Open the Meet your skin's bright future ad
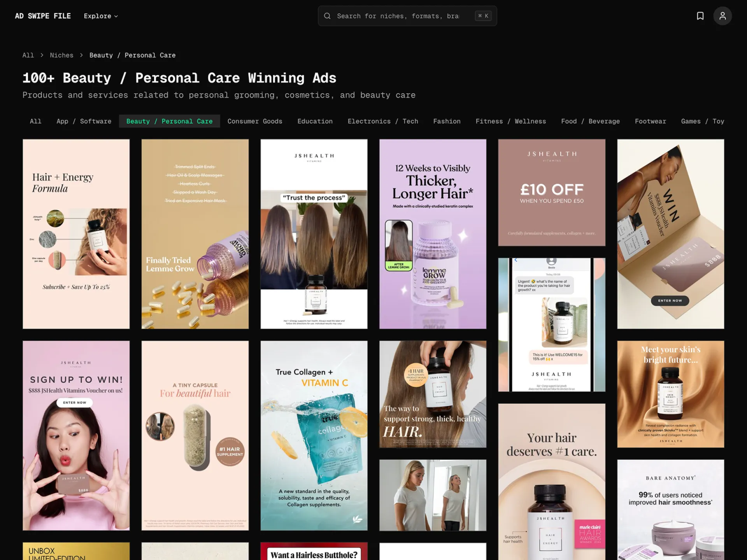 (x=671, y=394)
